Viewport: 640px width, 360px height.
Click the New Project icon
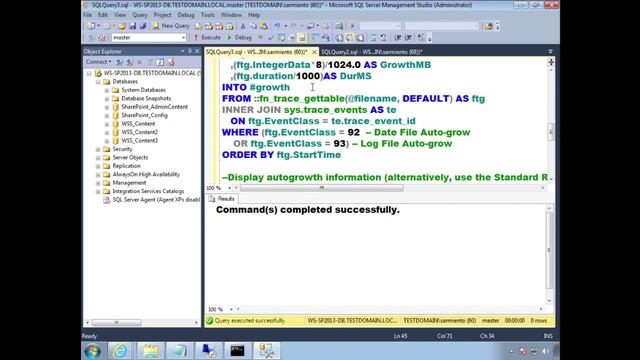coord(91,26)
